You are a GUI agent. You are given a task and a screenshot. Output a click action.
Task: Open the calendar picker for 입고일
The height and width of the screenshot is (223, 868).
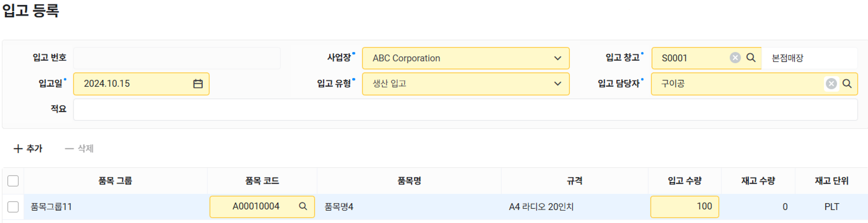[198, 84]
